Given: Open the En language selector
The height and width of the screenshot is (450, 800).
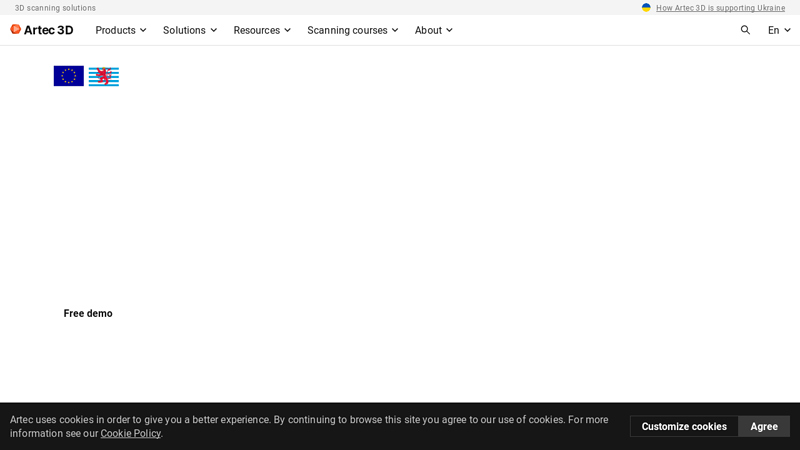Looking at the screenshot, I should click(779, 30).
